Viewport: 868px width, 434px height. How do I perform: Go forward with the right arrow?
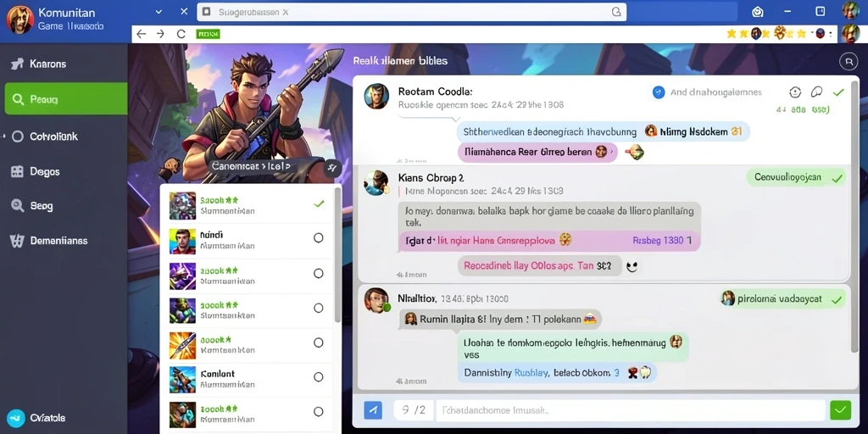click(160, 34)
